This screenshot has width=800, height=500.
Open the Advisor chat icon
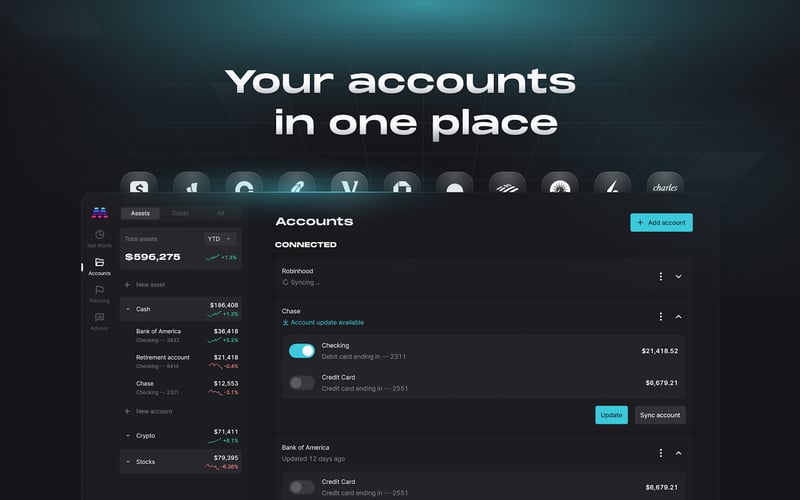(99, 317)
